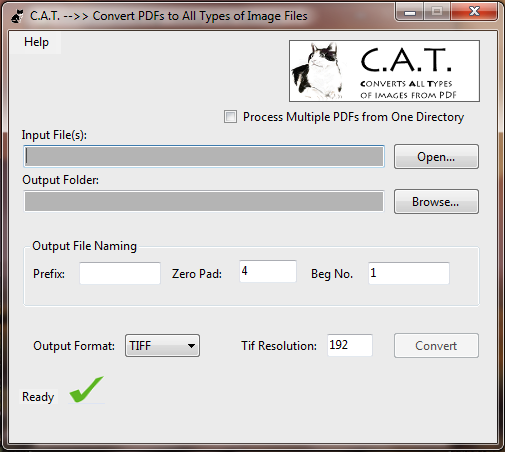Viewport: 505px width, 452px height.
Task: Click the Output Folder: label
Action: coord(60,180)
